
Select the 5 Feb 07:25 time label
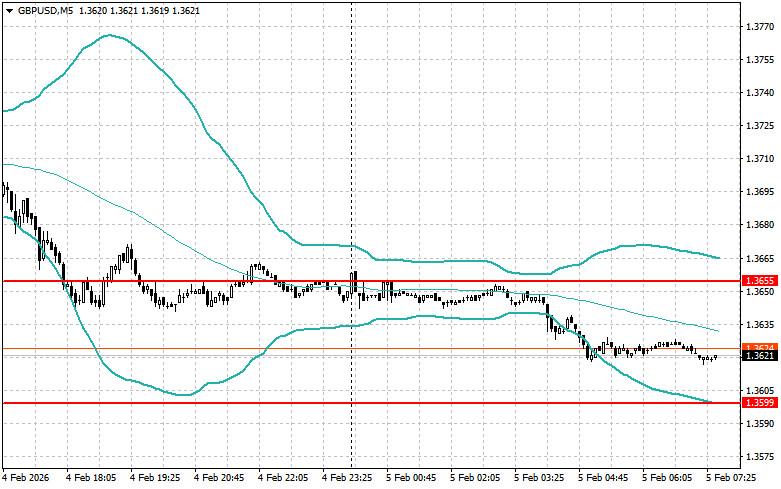pos(731,478)
